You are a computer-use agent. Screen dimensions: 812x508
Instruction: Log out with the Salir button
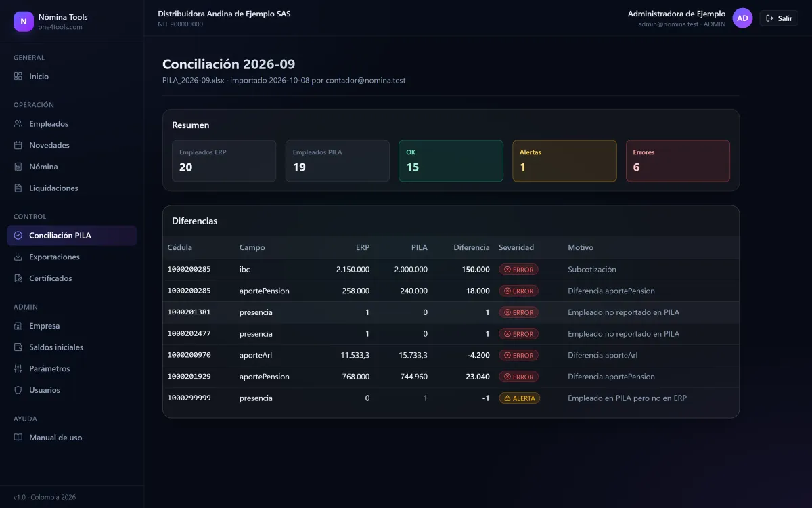(x=779, y=18)
